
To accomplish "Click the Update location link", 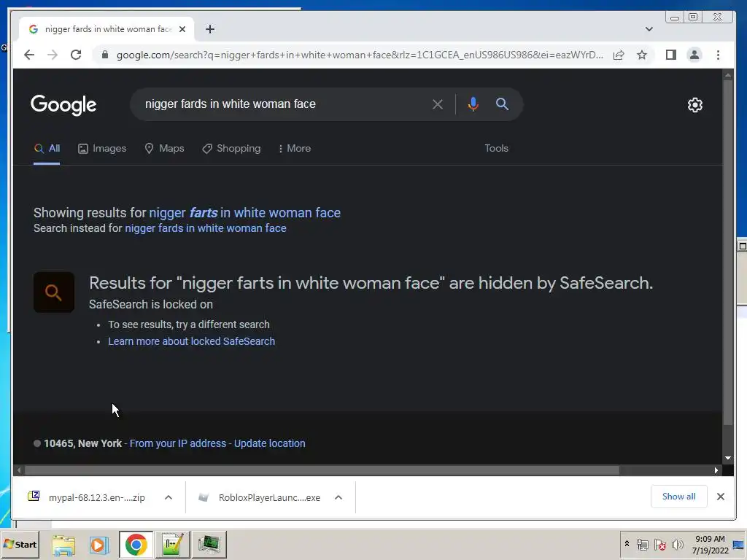I will pyautogui.click(x=270, y=443).
